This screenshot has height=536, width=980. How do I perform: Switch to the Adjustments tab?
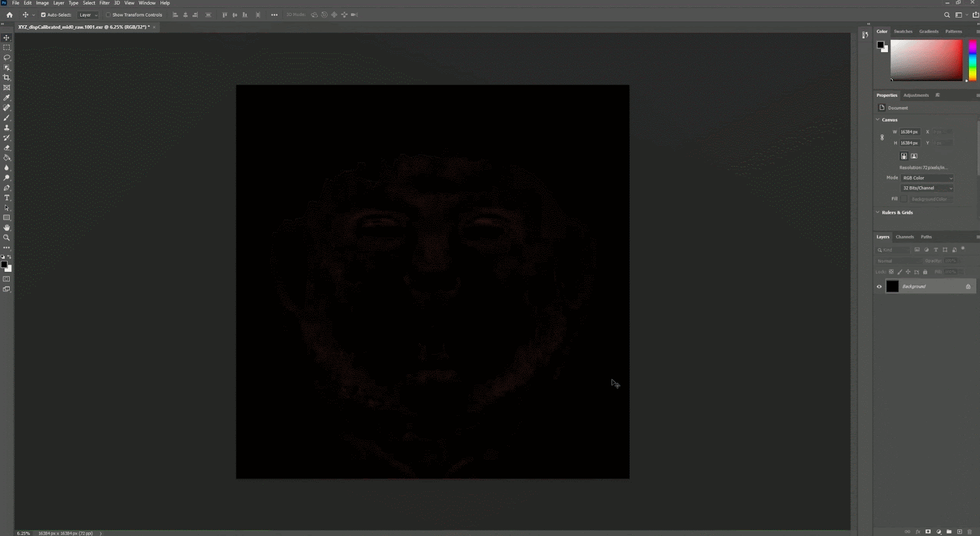(x=916, y=95)
